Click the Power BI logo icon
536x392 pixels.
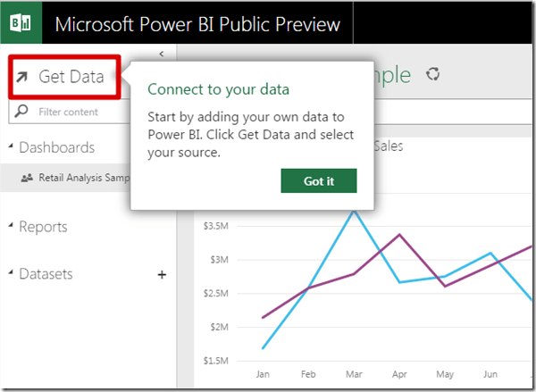[21, 22]
